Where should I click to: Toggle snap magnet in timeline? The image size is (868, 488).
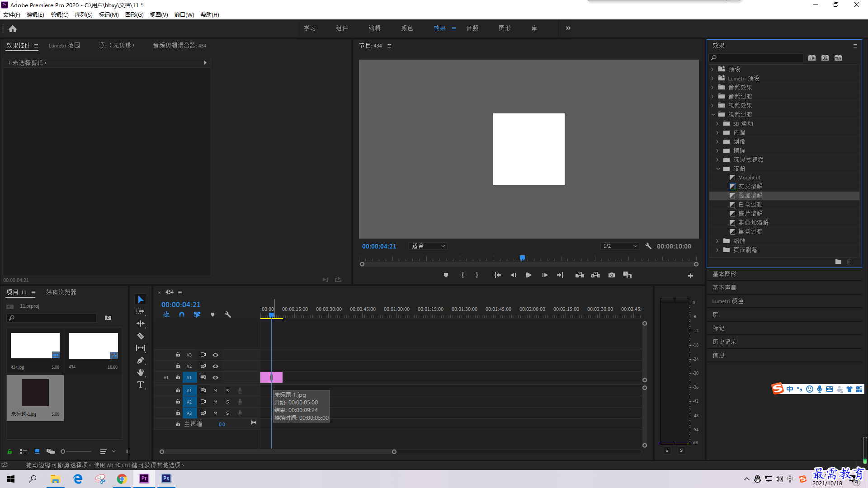(182, 314)
